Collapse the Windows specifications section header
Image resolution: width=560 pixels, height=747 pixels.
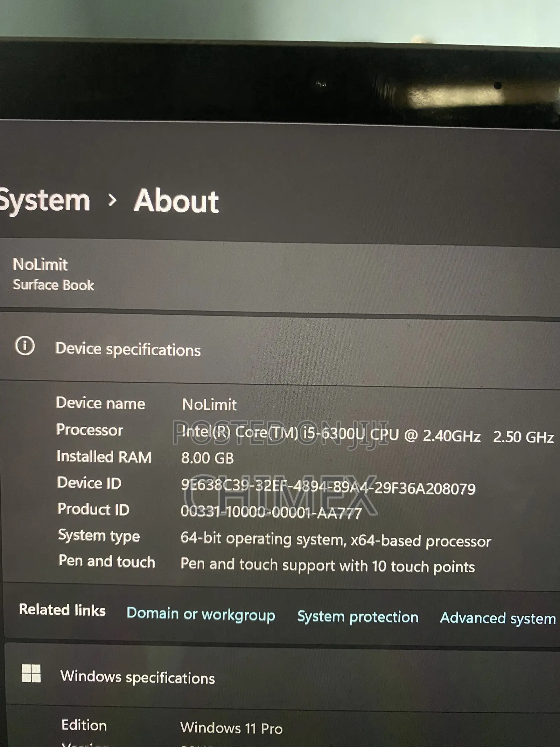(x=282, y=677)
